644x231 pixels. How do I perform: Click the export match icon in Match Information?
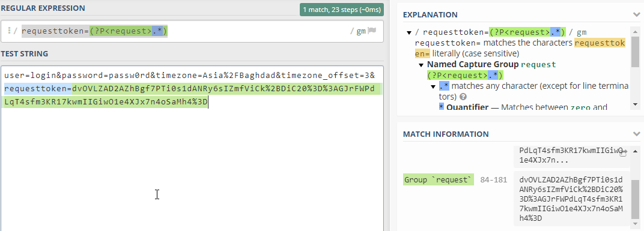(623, 152)
